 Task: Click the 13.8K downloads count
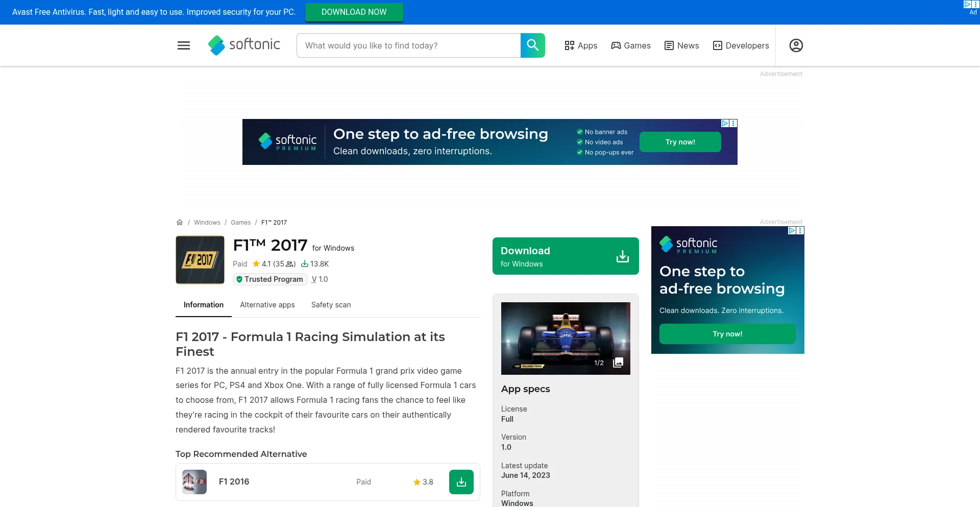pyautogui.click(x=315, y=264)
